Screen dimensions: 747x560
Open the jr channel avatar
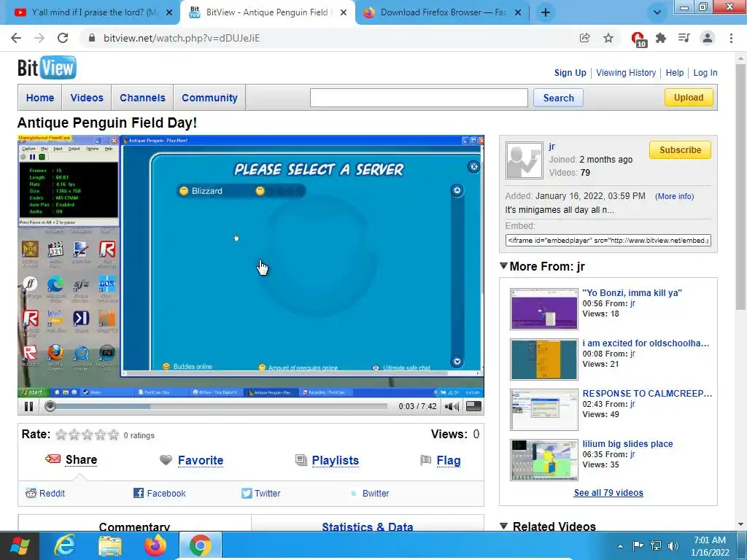524,160
